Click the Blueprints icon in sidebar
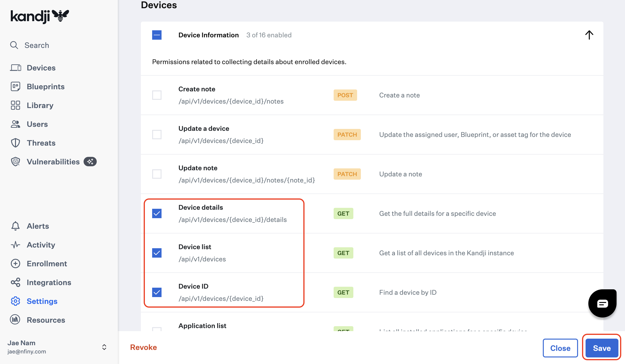625x364 pixels. click(15, 87)
